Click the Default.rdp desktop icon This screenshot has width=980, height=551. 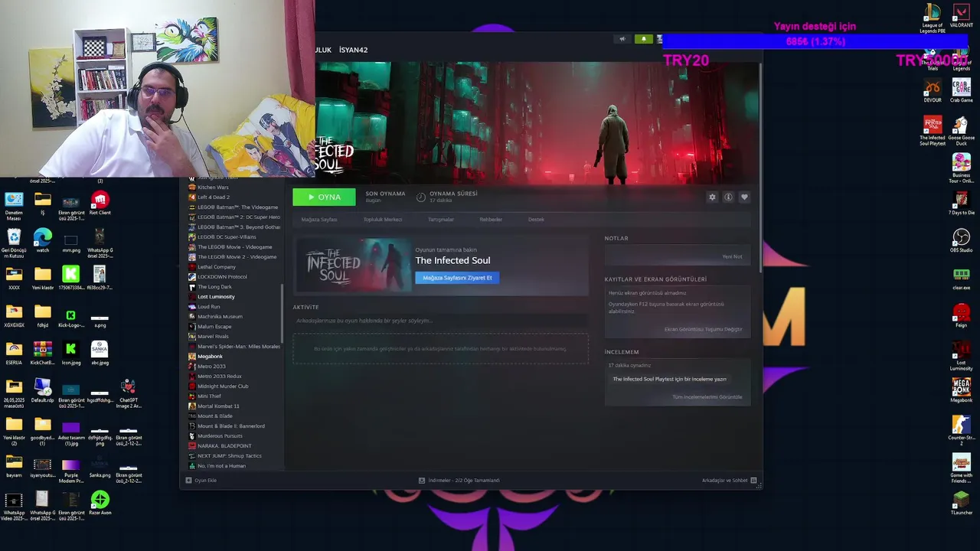[43, 391]
